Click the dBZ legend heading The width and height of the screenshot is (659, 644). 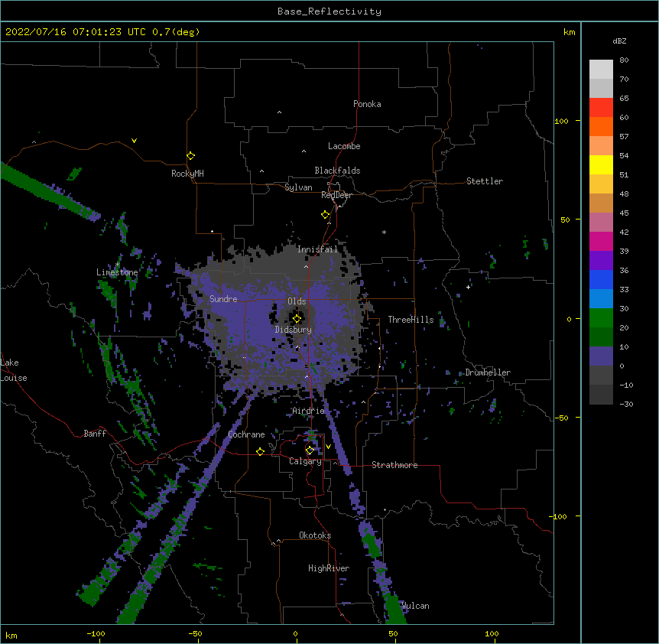pyautogui.click(x=619, y=41)
